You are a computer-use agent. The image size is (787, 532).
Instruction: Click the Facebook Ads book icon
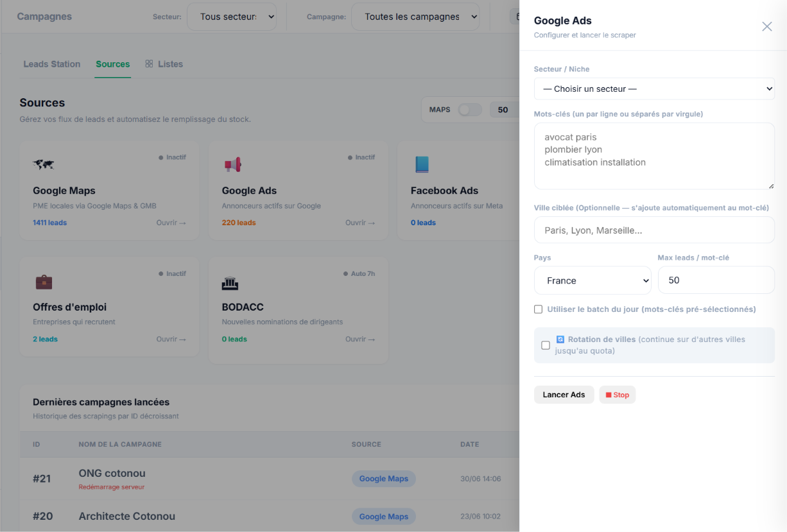pos(422,165)
